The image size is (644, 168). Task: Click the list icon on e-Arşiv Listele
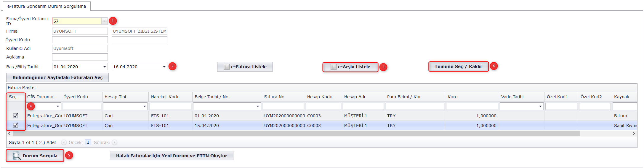click(333, 67)
